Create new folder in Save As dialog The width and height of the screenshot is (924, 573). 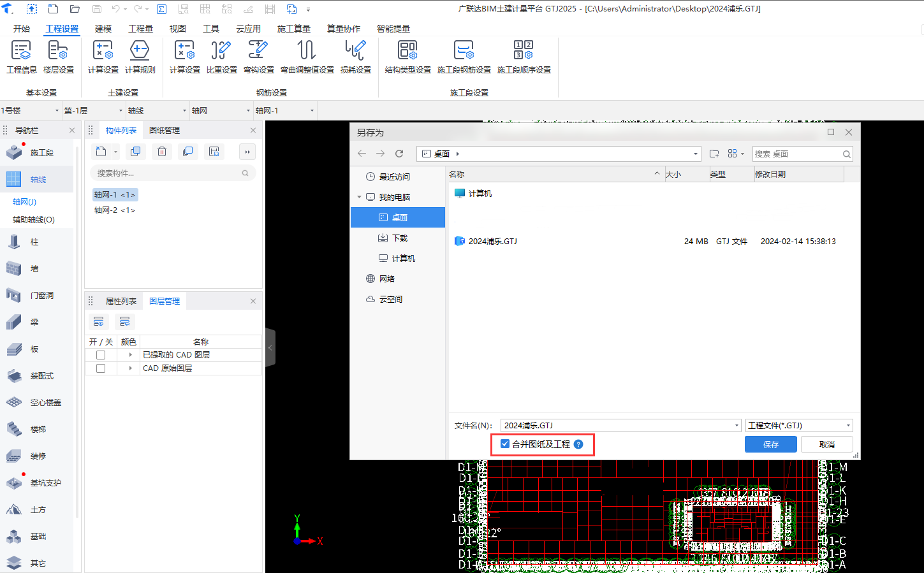pyautogui.click(x=714, y=154)
